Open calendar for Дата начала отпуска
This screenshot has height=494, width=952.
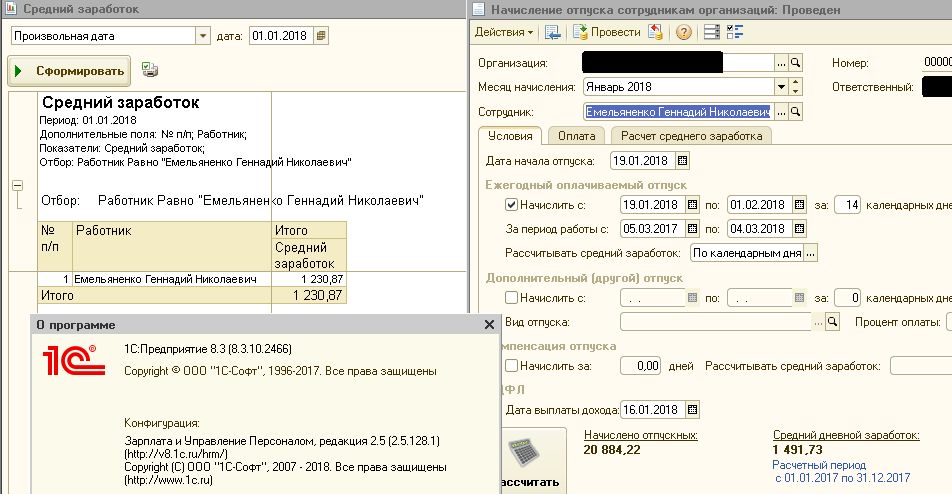(682, 161)
